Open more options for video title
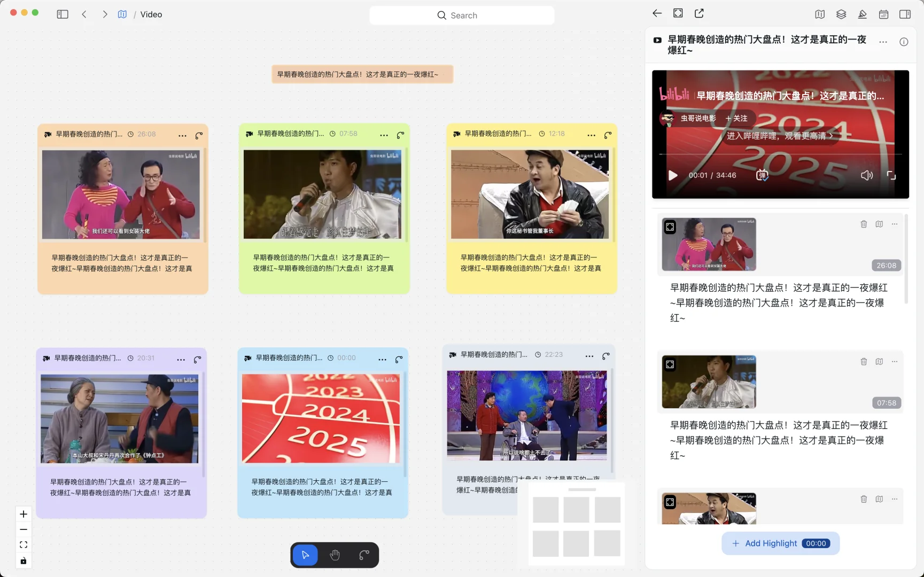Screen dimensions: 924x577 point(883,42)
